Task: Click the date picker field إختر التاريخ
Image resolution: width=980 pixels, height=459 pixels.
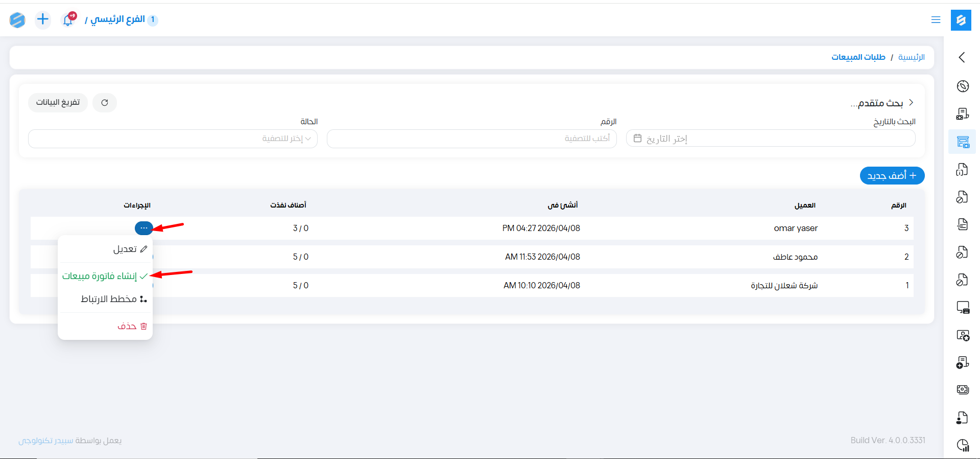Action: tap(770, 139)
